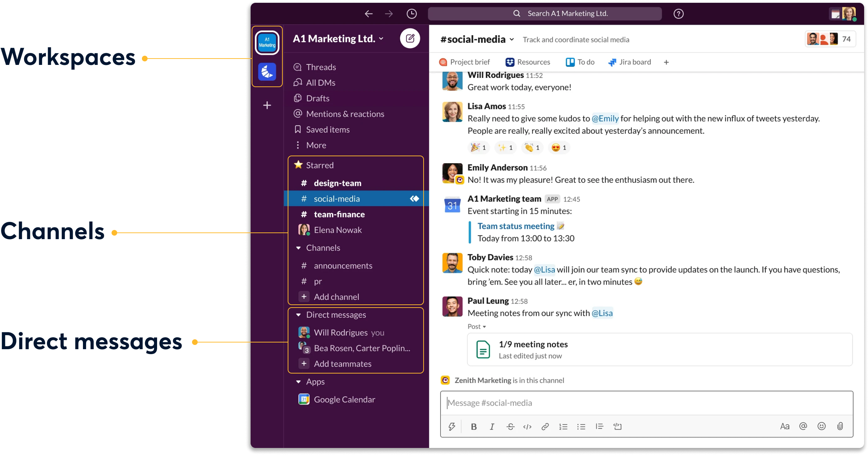This screenshot has height=455, width=868.
Task: Open the history icon near search bar
Action: click(x=412, y=14)
